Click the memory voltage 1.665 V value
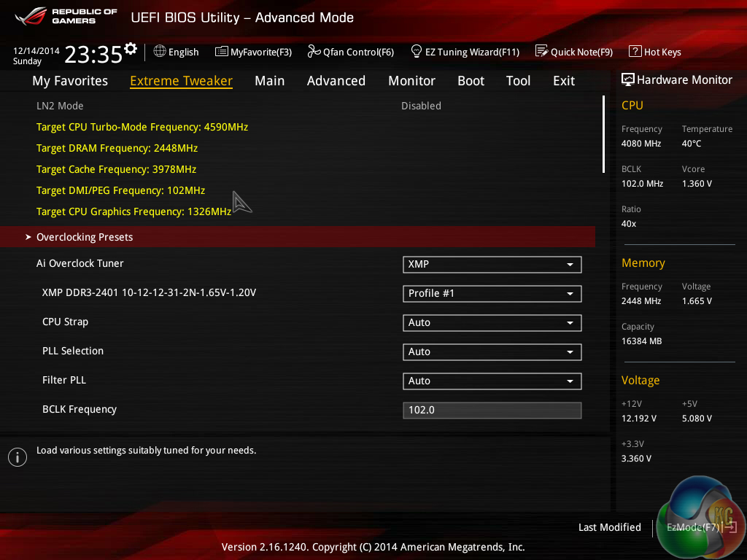747x560 pixels. [697, 301]
